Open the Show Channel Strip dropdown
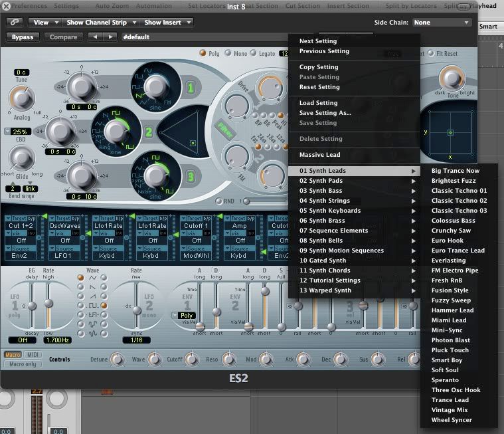The image size is (504, 434). [x=100, y=22]
